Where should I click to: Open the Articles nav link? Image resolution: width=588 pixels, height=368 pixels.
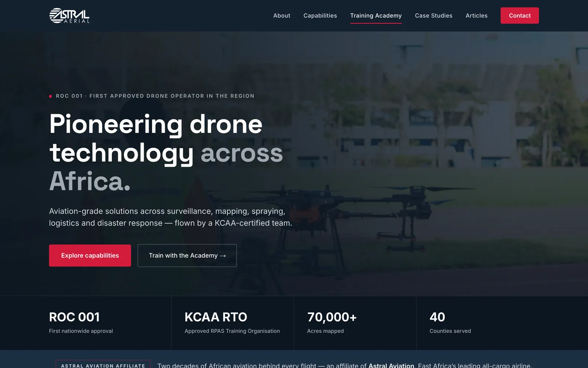476,15
